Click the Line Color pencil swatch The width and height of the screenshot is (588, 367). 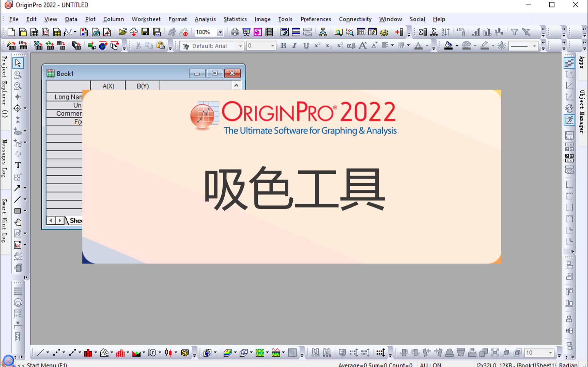(484, 46)
